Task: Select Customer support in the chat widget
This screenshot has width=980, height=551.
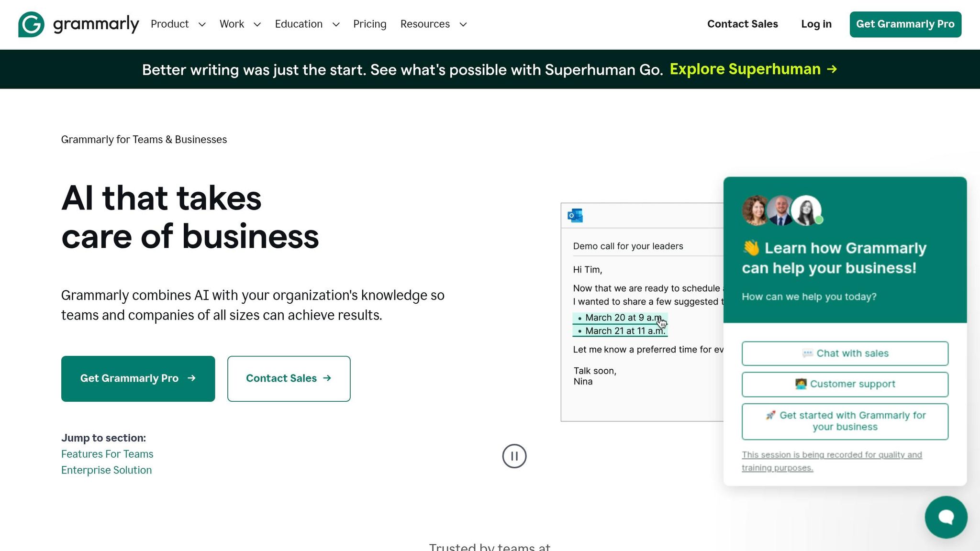Action: click(845, 384)
